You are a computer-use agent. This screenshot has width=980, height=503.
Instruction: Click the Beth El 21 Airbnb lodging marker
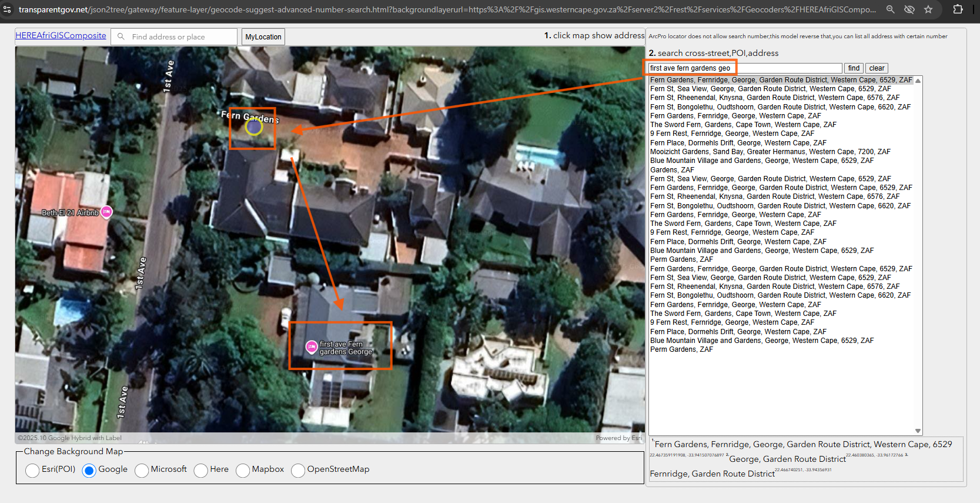click(x=106, y=212)
